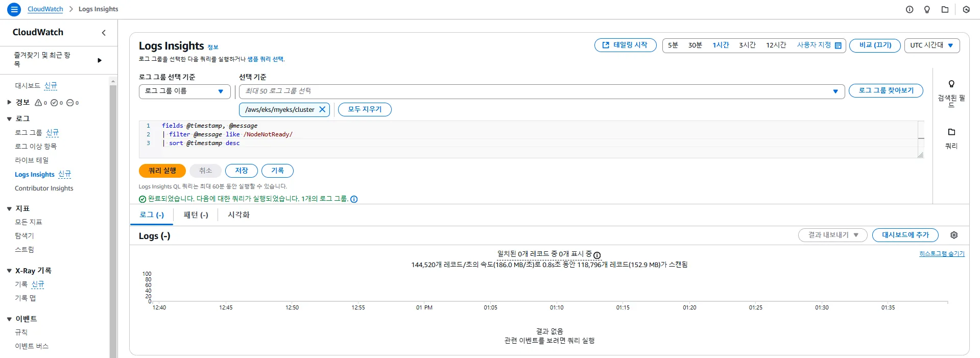Open the Logs results gear settings
The height and width of the screenshot is (358, 980).
pos(954,235)
